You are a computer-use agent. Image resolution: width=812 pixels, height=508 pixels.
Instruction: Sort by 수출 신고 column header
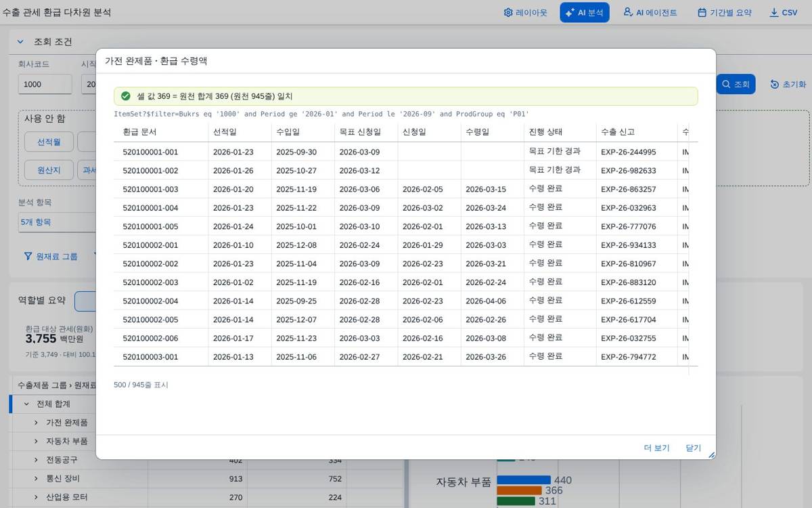[x=637, y=132]
